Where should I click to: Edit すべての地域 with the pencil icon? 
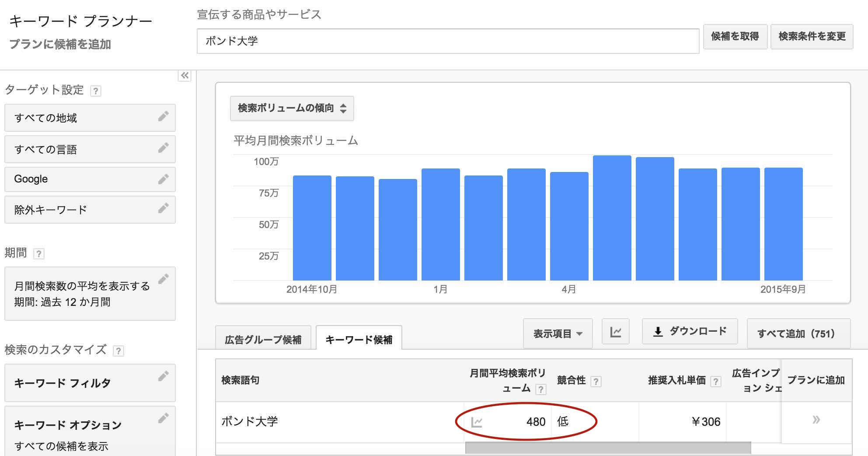163,116
